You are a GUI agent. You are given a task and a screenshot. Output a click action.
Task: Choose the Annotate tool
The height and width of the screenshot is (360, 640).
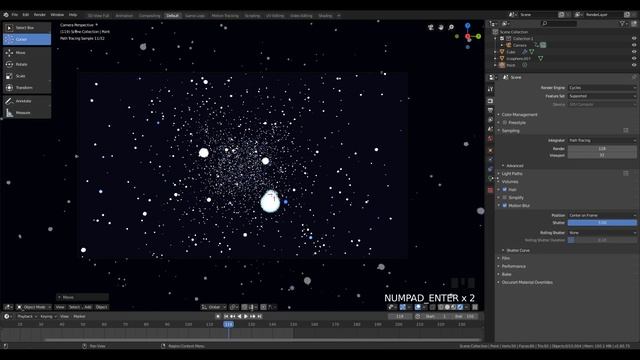27,101
